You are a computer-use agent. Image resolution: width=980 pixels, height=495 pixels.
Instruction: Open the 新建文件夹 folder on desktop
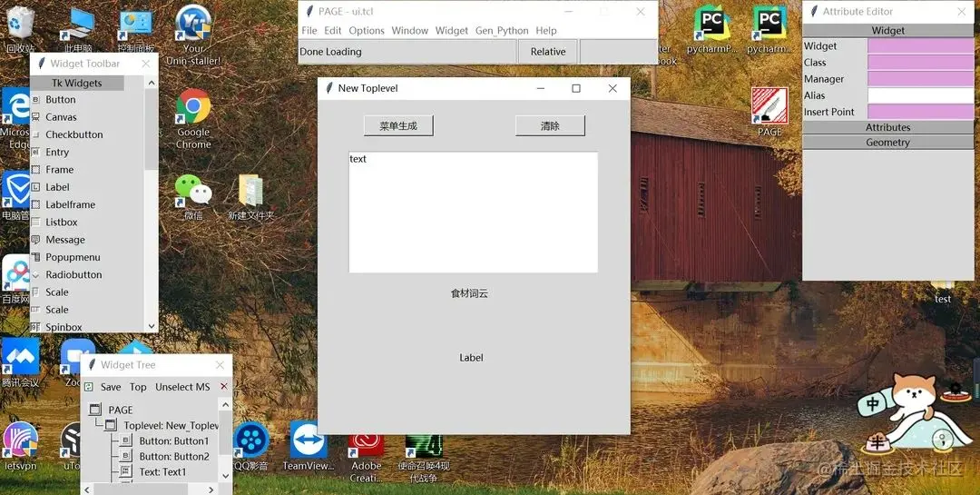(250, 197)
